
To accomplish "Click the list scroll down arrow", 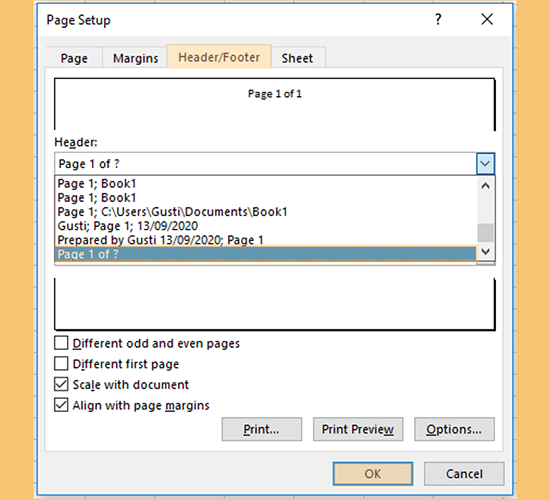I will (x=486, y=251).
